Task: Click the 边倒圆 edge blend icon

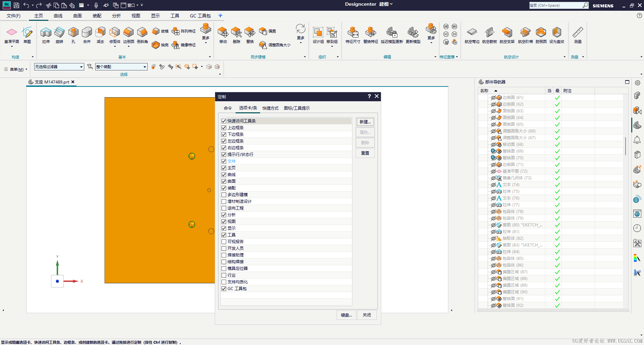Action: [x=129, y=35]
